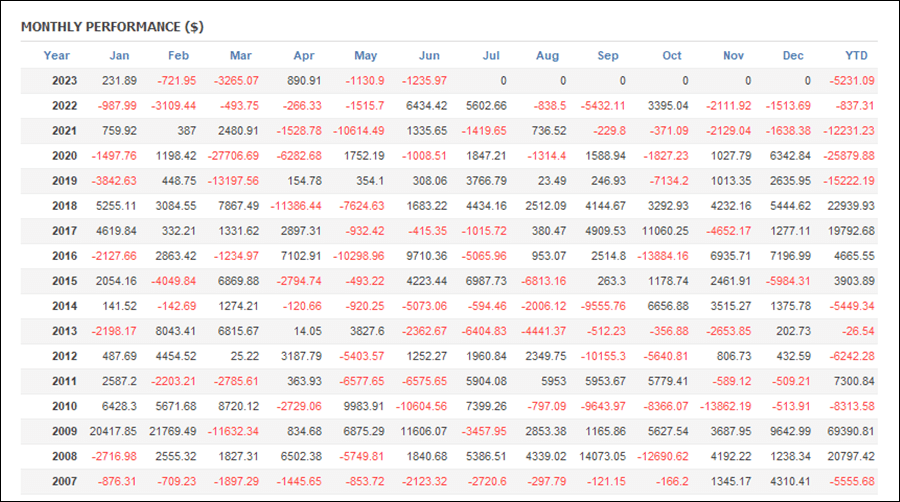Click the Jun column header
Image resolution: width=900 pixels, height=502 pixels.
(x=429, y=56)
